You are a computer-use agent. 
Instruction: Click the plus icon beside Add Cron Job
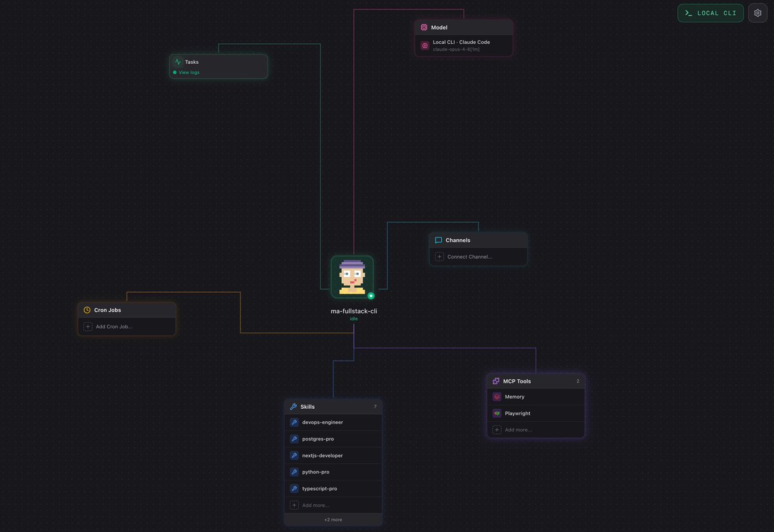(88, 326)
